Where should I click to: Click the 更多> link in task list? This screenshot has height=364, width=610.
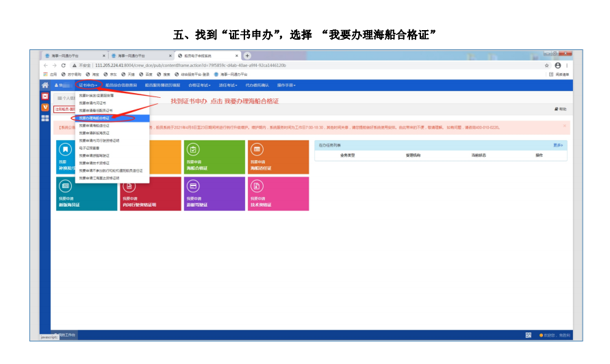pos(558,145)
